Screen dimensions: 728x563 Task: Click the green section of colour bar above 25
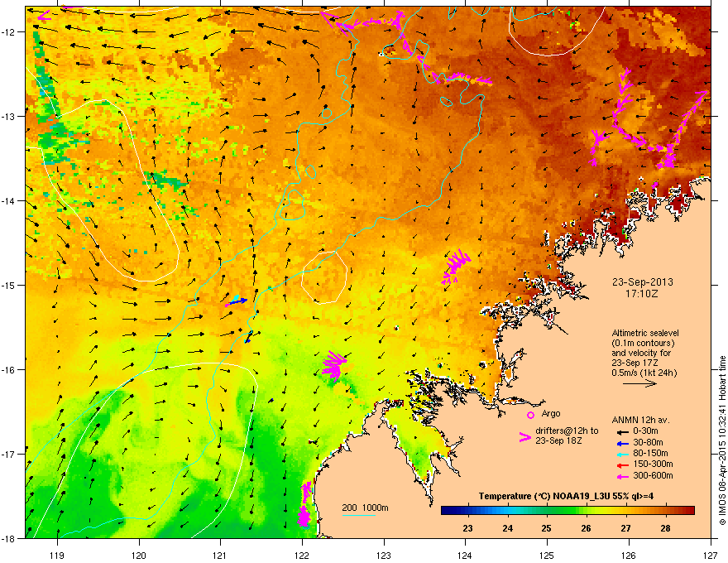pyautogui.click(x=547, y=511)
